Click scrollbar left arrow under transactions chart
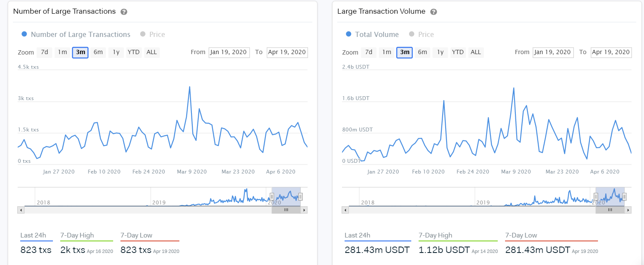Image resolution: width=644 pixels, height=265 pixels. pyautogui.click(x=21, y=210)
